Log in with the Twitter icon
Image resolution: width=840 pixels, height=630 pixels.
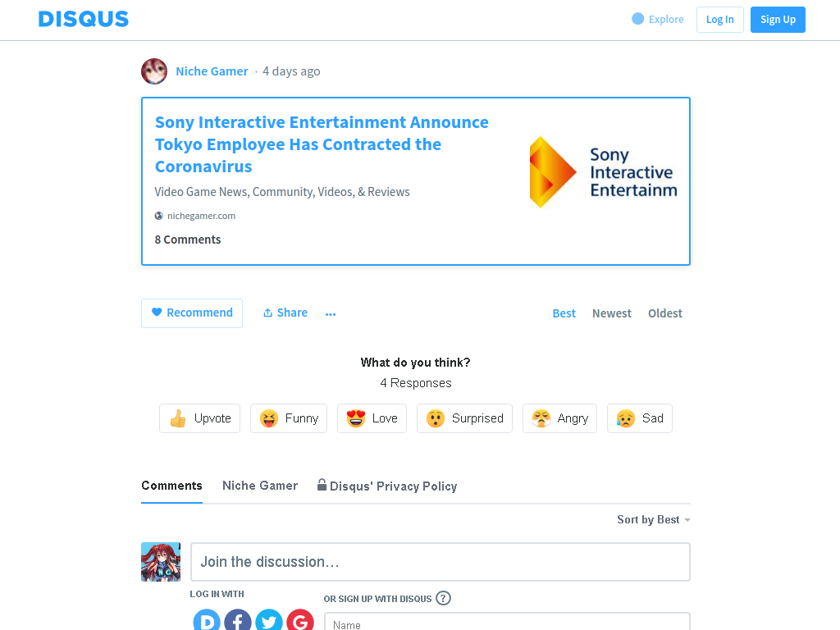pos(269,620)
